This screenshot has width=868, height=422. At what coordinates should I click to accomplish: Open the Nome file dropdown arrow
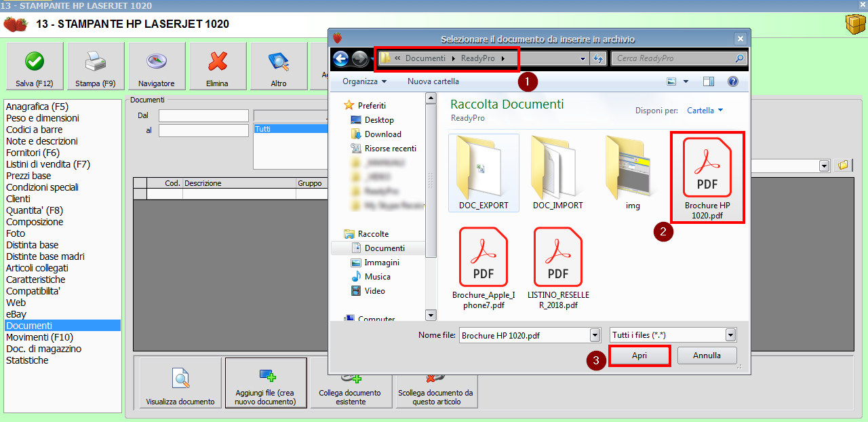click(595, 335)
